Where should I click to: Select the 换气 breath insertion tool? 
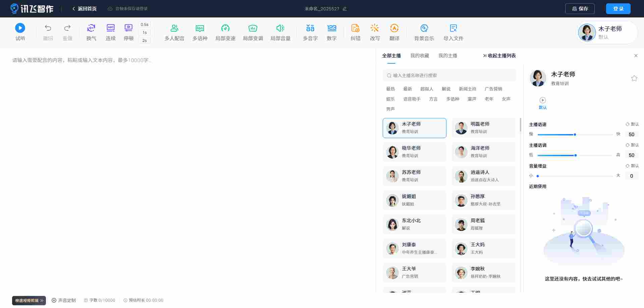pos(91,32)
